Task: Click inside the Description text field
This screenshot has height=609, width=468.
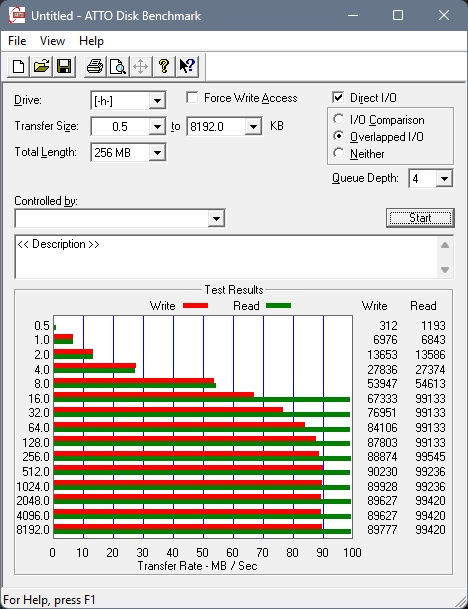Action: (x=226, y=256)
